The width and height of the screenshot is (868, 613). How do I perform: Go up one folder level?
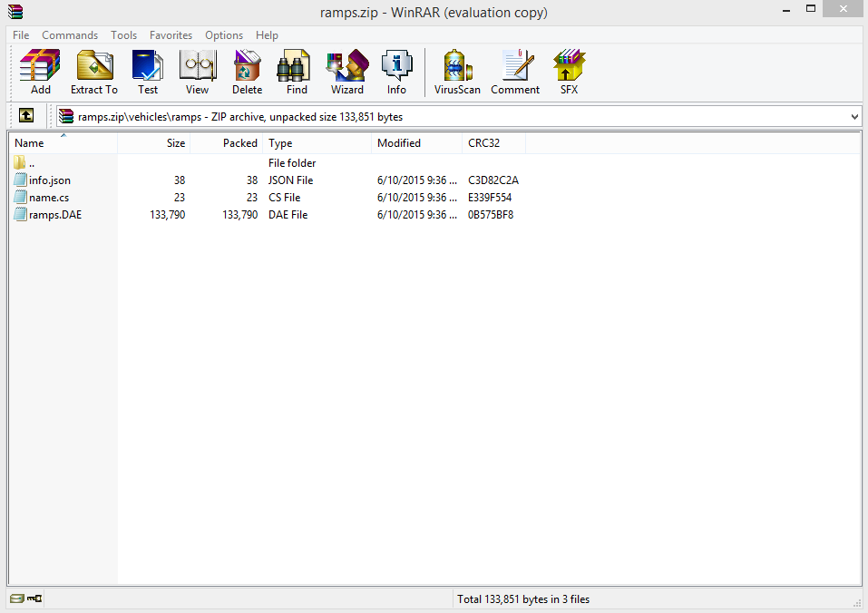26,115
